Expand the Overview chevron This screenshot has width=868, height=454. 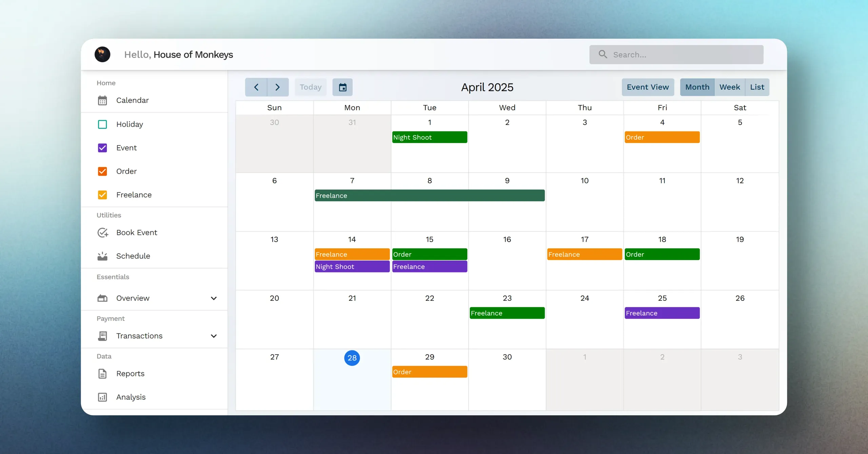point(214,298)
